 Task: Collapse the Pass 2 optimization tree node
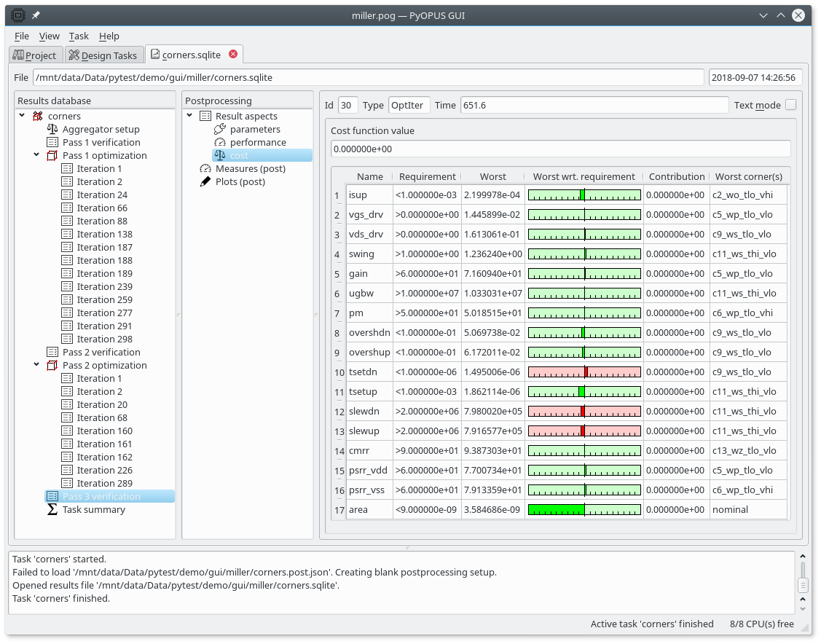[x=36, y=365]
